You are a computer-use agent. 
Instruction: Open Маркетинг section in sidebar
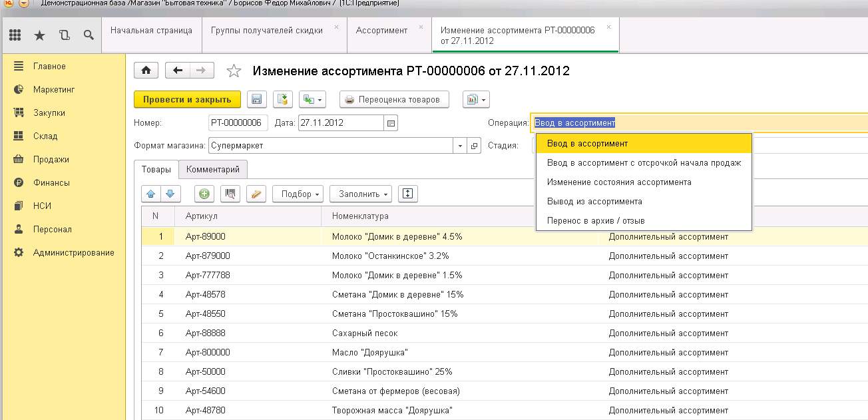pyautogui.click(x=54, y=89)
